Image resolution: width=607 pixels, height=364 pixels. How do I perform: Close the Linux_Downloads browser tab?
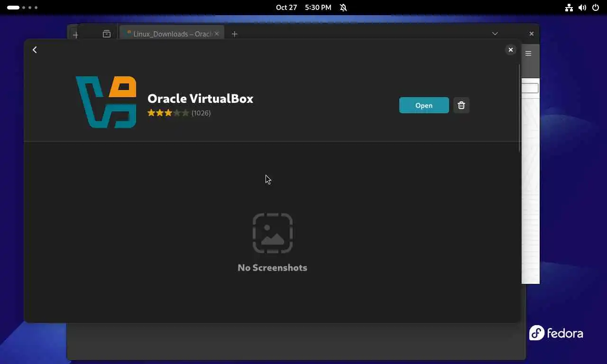point(217,34)
